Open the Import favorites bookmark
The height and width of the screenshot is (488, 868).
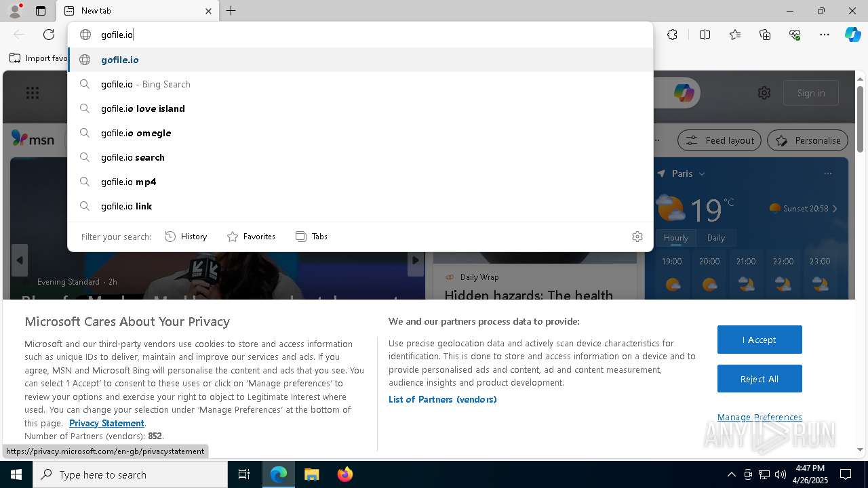pyautogui.click(x=39, y=58)
